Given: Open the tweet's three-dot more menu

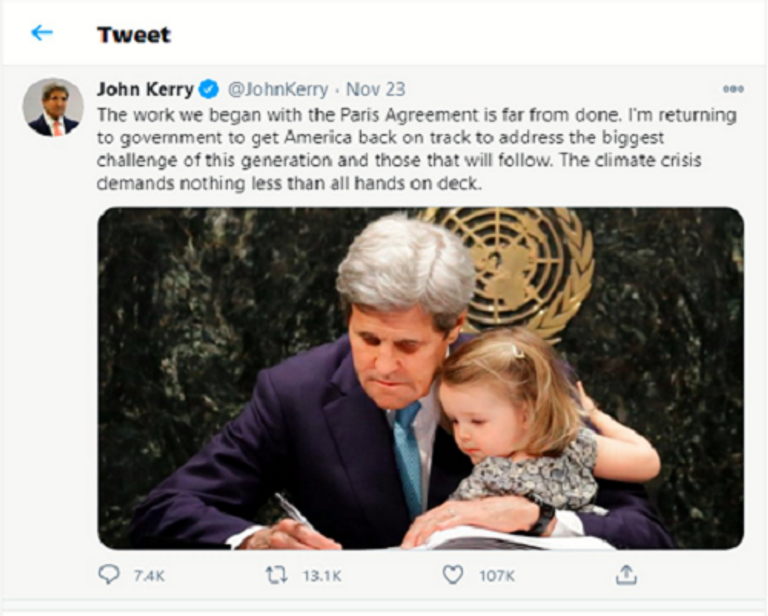Looking at the screenshot, I should click(733, 89).
